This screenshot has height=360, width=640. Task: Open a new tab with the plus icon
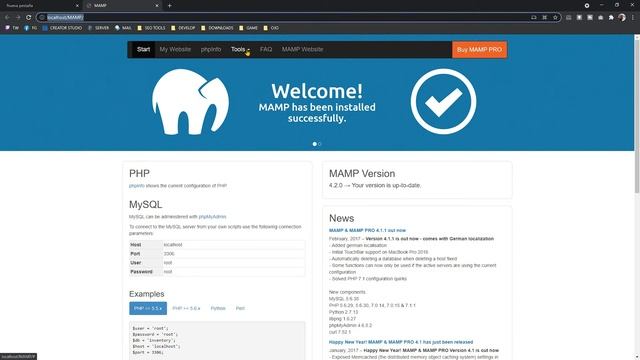click(169, 6)
